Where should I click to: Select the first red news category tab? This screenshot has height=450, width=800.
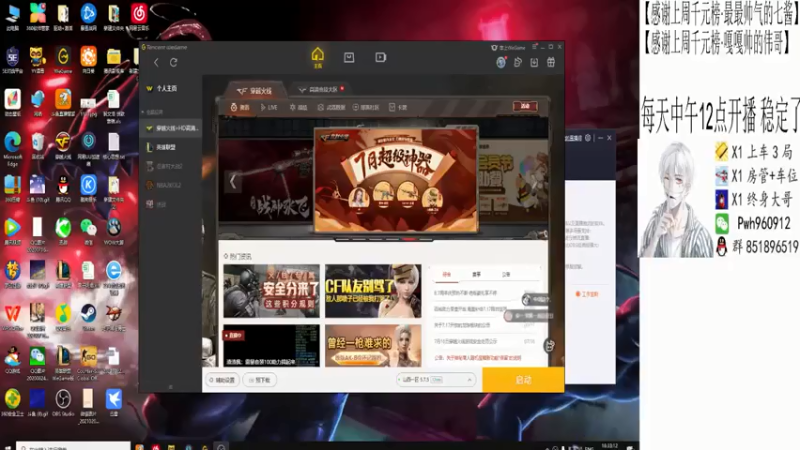(446, 274)
